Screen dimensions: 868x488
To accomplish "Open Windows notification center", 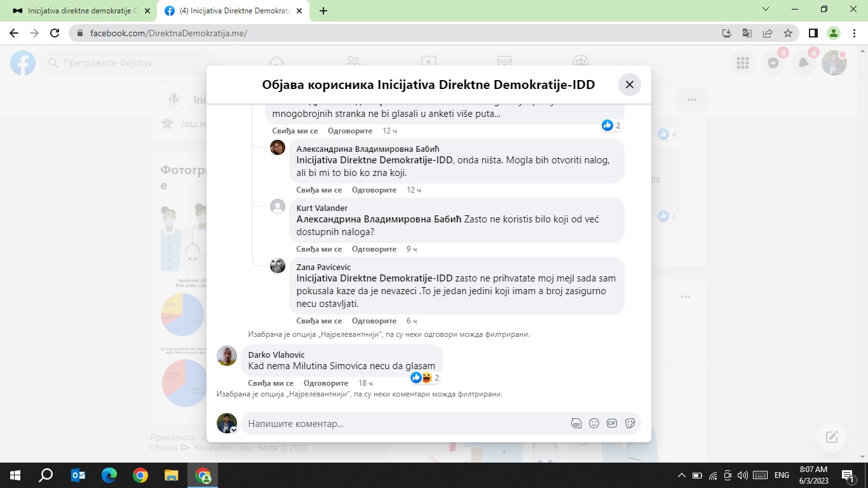I will (x=848, y=475).
